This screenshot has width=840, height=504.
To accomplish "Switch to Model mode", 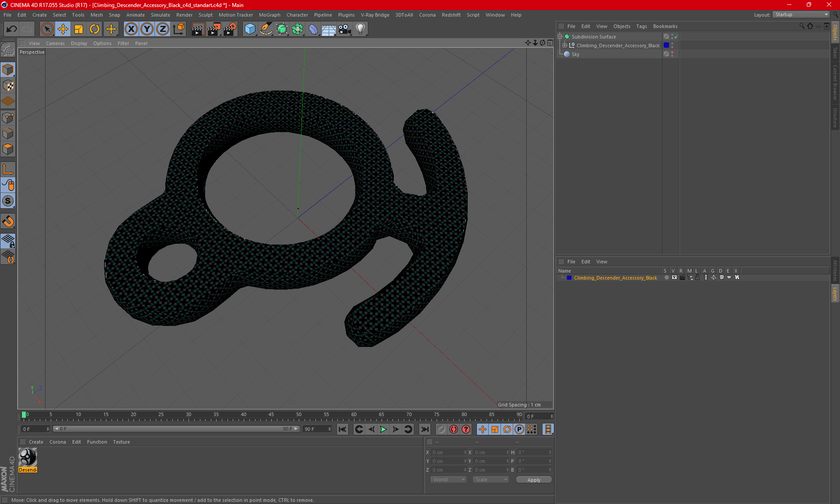I will pyautogui.click(x=8, y=70).
